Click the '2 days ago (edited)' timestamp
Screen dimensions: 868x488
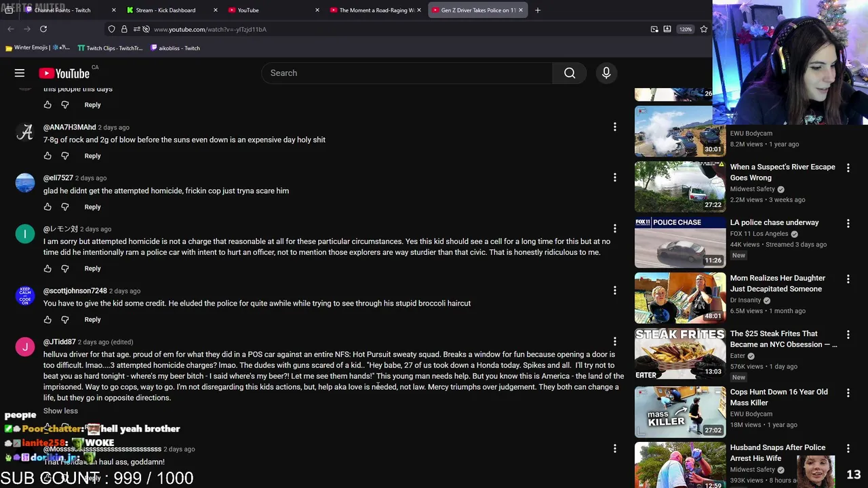pyautogui.click(x=105, y=342)
